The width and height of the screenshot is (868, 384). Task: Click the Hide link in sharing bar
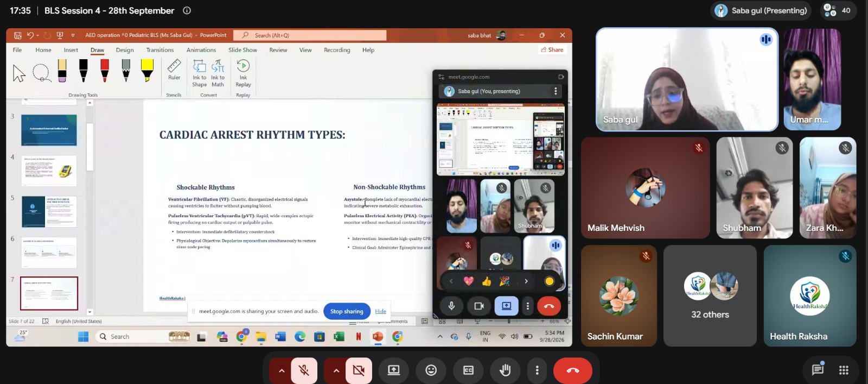point(381,311)
